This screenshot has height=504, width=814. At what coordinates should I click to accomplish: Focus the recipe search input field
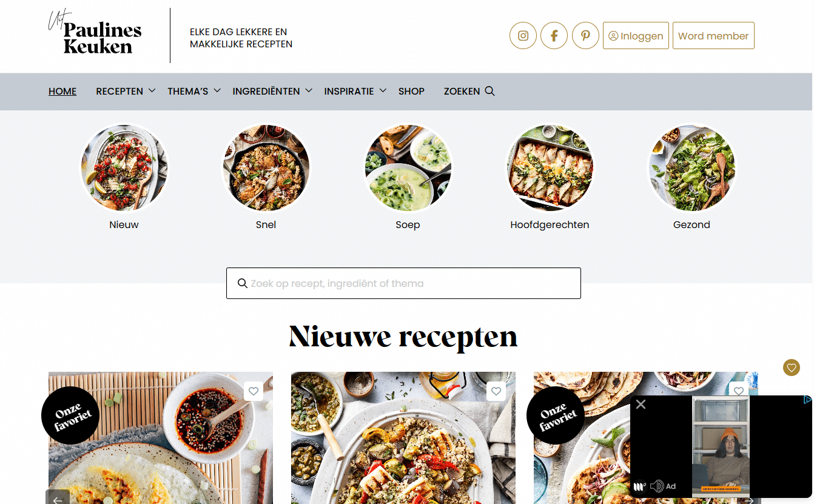point(403,283)
